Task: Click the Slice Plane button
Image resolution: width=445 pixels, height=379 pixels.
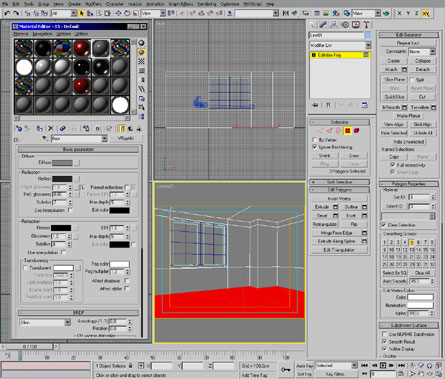Action: point(394,80)
